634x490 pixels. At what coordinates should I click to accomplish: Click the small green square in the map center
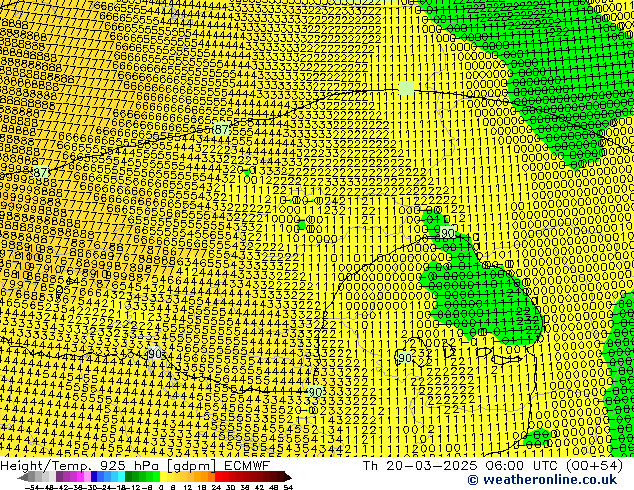pos(302,225)
